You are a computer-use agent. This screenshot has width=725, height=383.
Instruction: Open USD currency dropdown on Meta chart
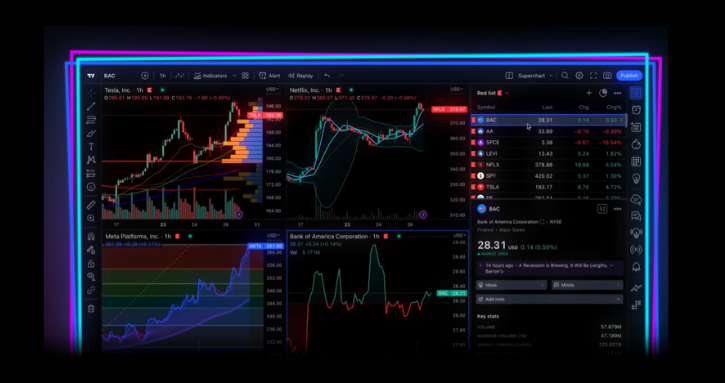(x=272, y=235)
